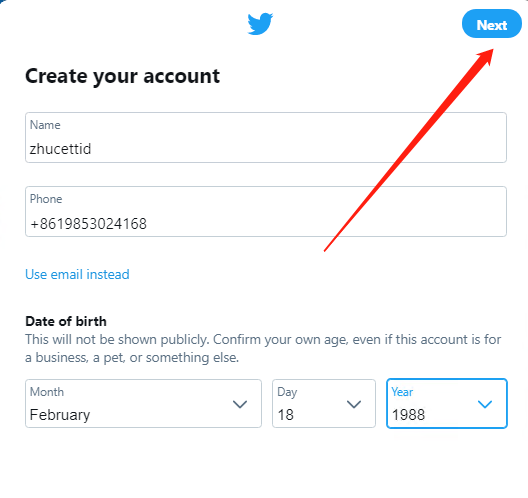
Task: Place cursor in the zhucettid name text
Action: point(60,149)
